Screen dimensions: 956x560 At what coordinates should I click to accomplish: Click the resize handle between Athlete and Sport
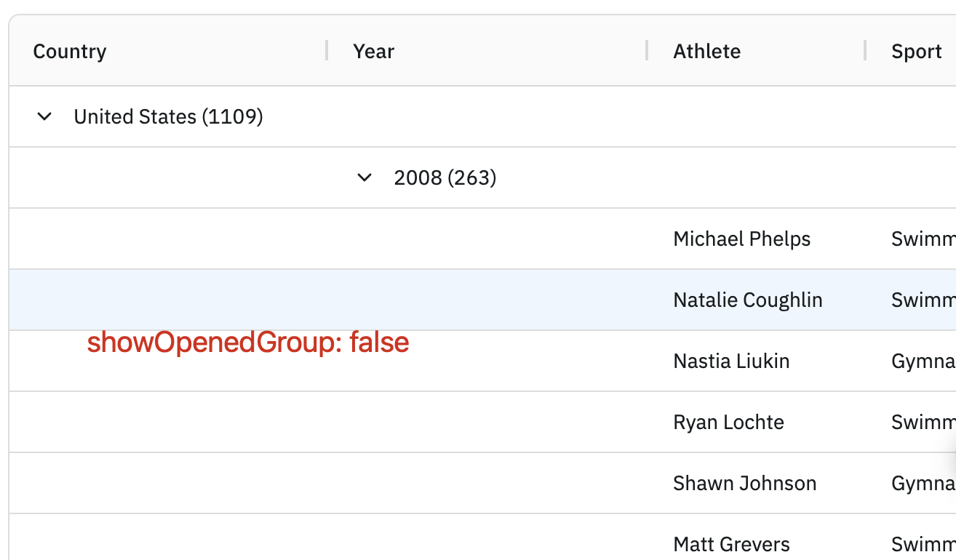[865, 51]
